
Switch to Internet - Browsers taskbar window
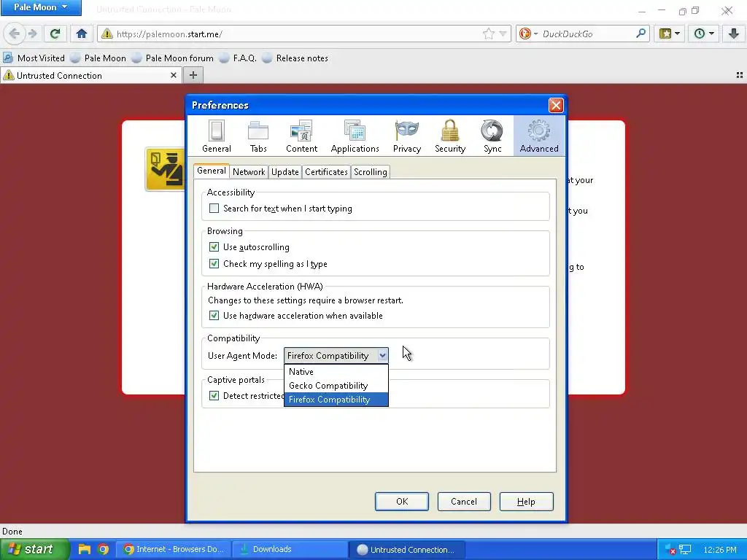(174, 549)
